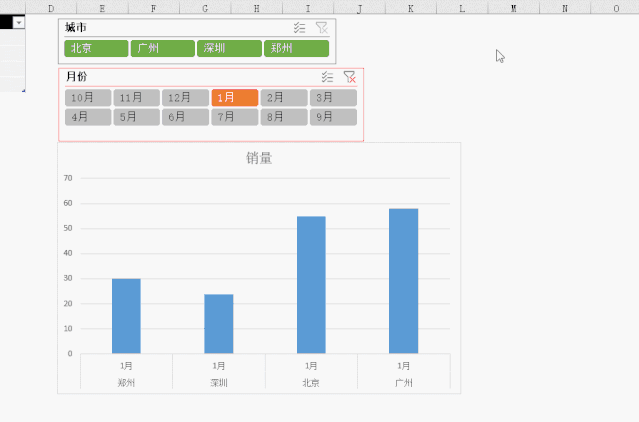Select column H header

257,8
